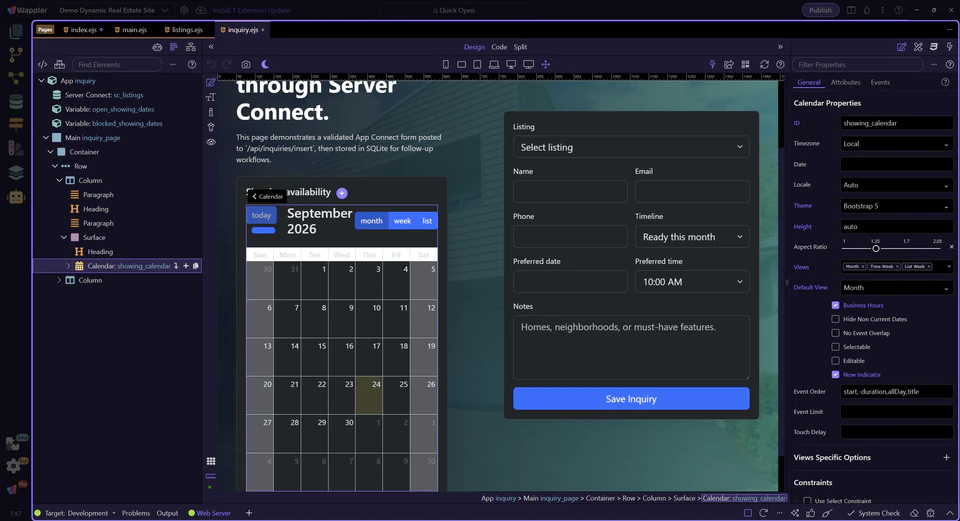The width and height of the screenshot is (960, 521).
Task: Open the Locale dropdown set to Auto
Action: pos(896,185)
